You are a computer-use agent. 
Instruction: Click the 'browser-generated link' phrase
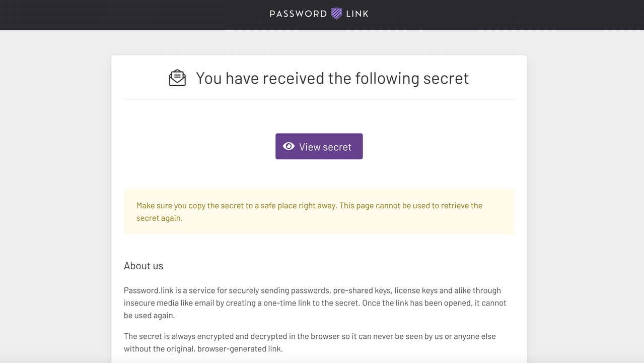240,349
